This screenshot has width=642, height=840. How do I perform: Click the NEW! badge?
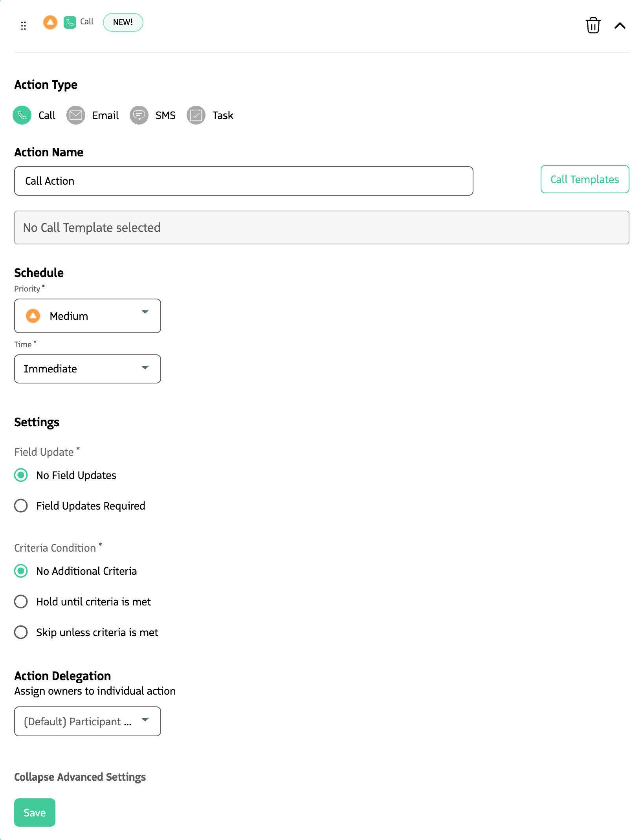click(123, 22)
